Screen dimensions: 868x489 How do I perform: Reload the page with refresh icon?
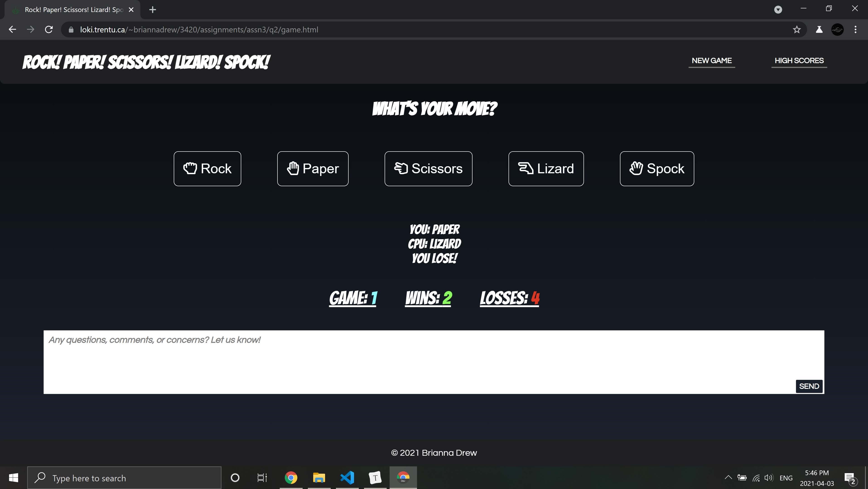pos(49,30)
